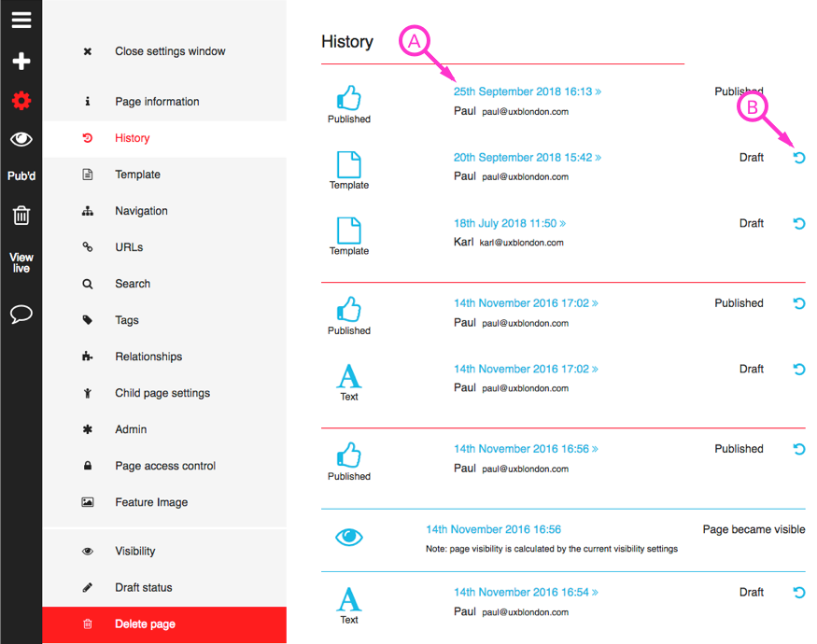817x644 pixels.
Task: Open the hamburger menu icon
Action: pos(21,21)
